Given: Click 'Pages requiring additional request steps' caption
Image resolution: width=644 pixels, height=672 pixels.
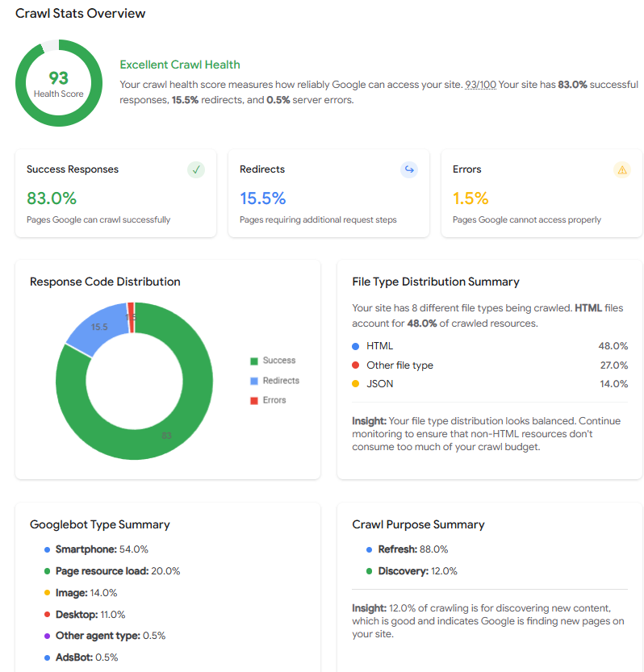Looking at the screenshot, I should 318,220.
